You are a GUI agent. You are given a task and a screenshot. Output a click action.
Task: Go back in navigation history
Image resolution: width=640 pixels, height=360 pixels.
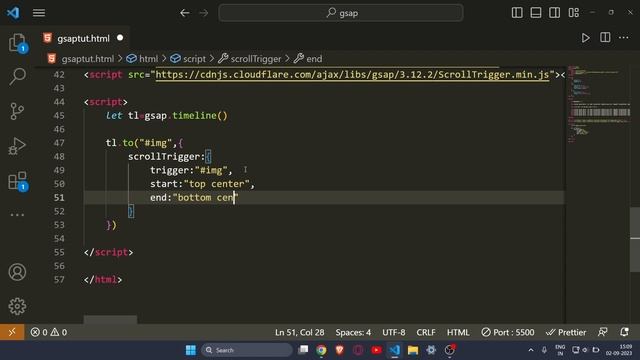point(184,13)
